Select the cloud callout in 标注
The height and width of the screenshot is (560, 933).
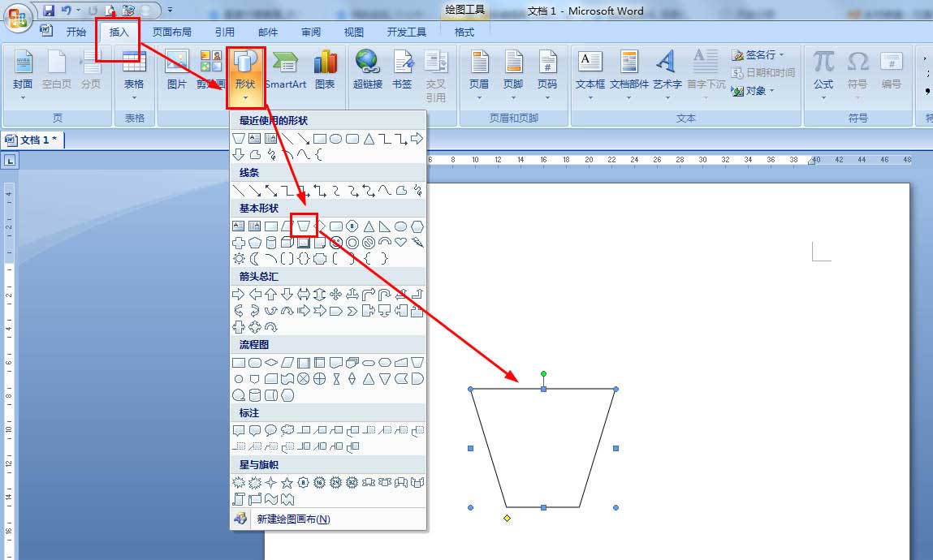[287, 430]
